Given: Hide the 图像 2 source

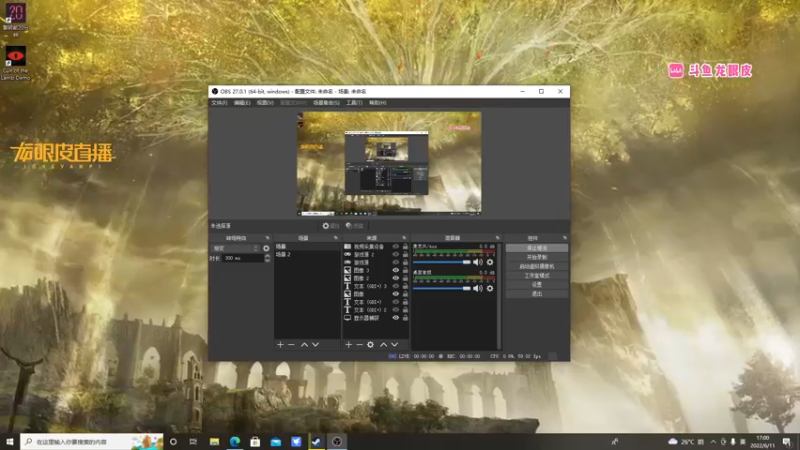Looking at the screenshot, I should [395, 278].
